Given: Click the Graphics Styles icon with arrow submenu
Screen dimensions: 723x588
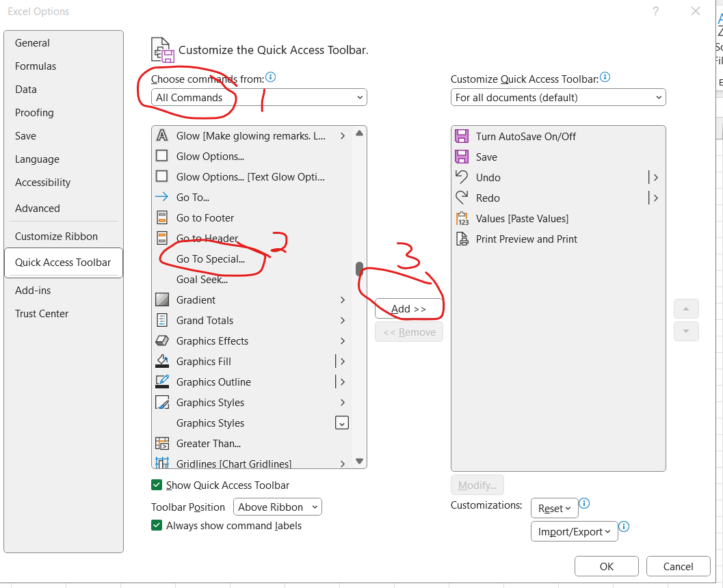Looking at the screenshot, I should (162, 402).
